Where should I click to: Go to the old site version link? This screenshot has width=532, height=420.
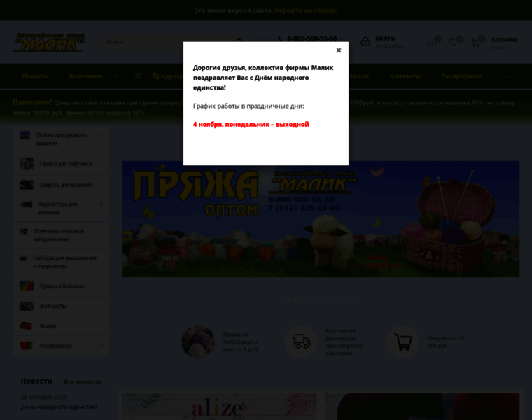coord(306,10)
